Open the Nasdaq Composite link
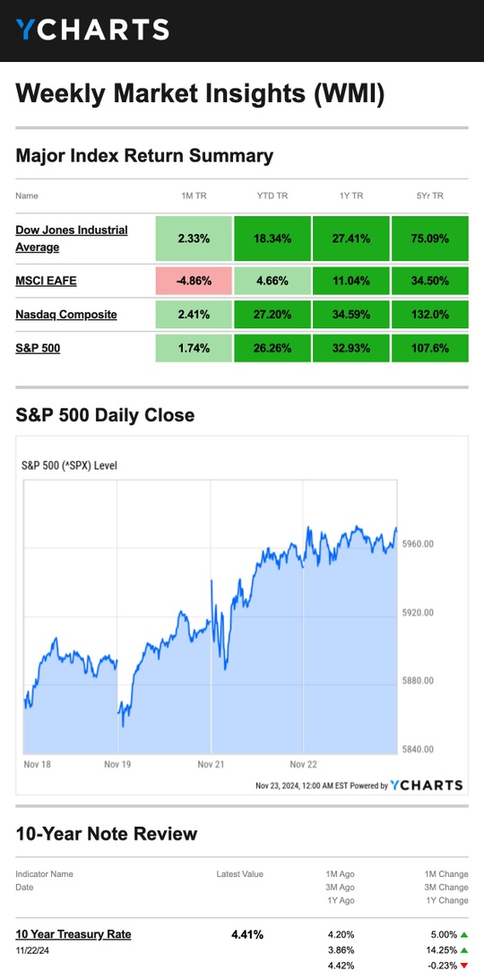 click(66, 315)
